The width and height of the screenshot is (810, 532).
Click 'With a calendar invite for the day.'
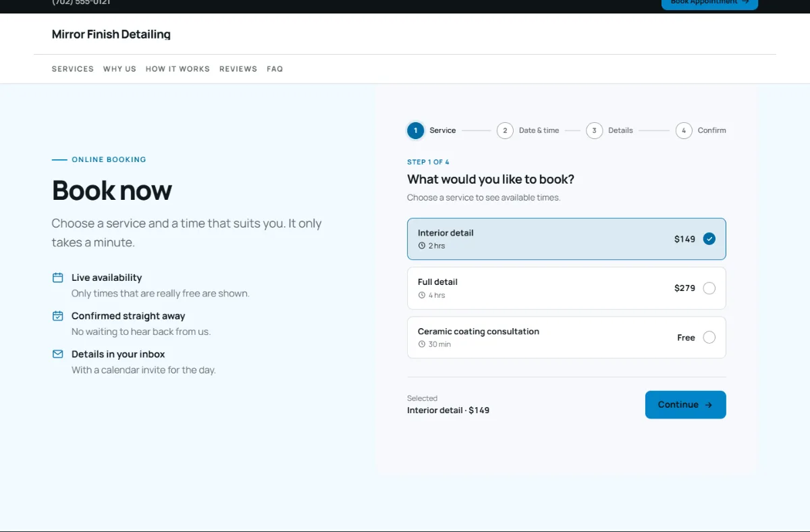click(144, 370)
